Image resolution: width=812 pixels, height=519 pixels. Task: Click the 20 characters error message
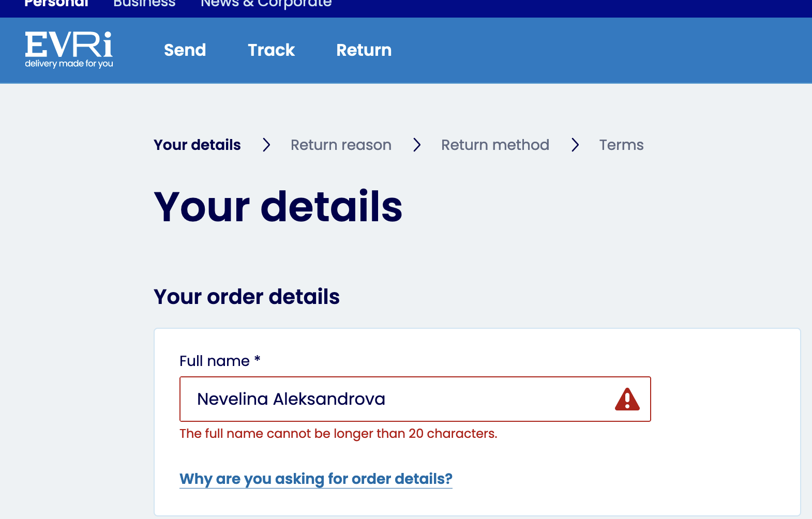tap(338, 434)
